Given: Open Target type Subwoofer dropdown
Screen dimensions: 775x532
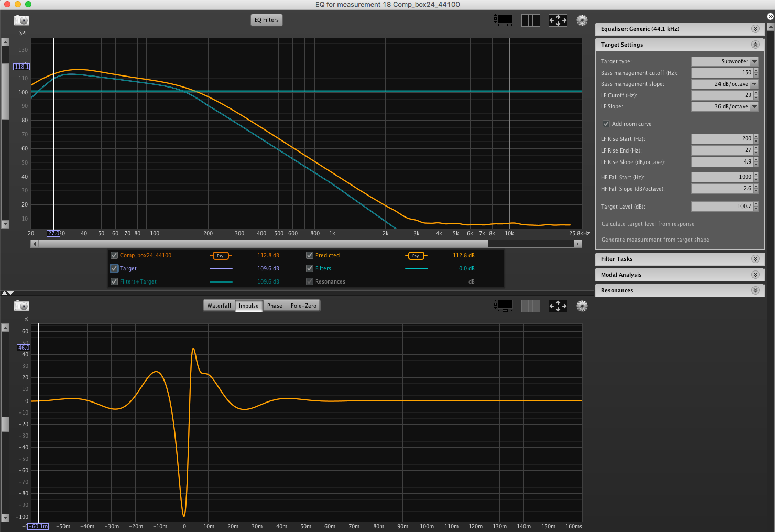Looking at the screenshot, I should pos(725,61).
